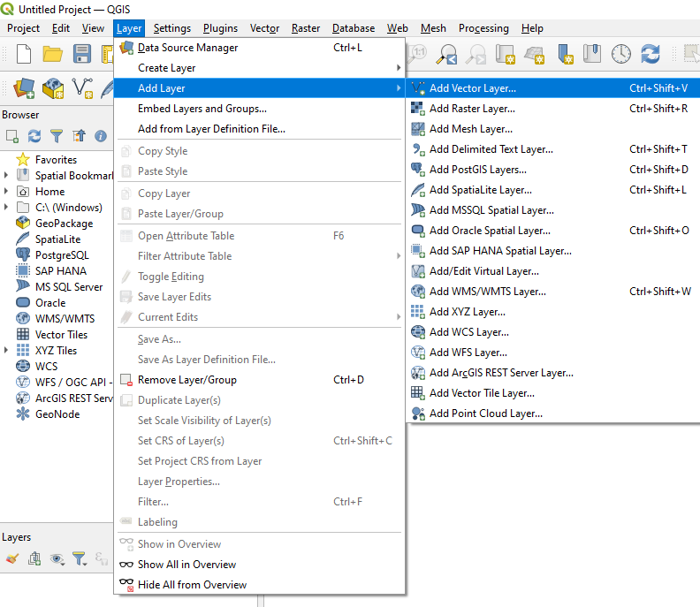Choose Embed Layers and Groups...
This screenshot has width=700, height=607.
259,109
